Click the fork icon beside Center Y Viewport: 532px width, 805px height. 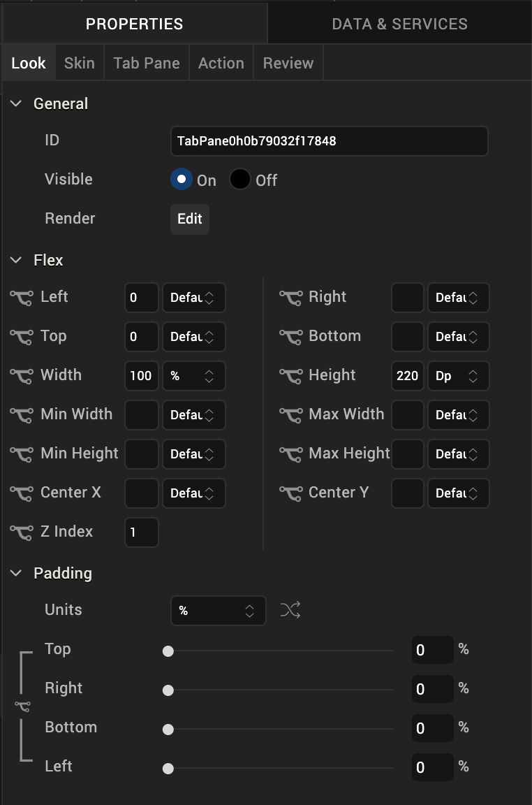[290, 493]
